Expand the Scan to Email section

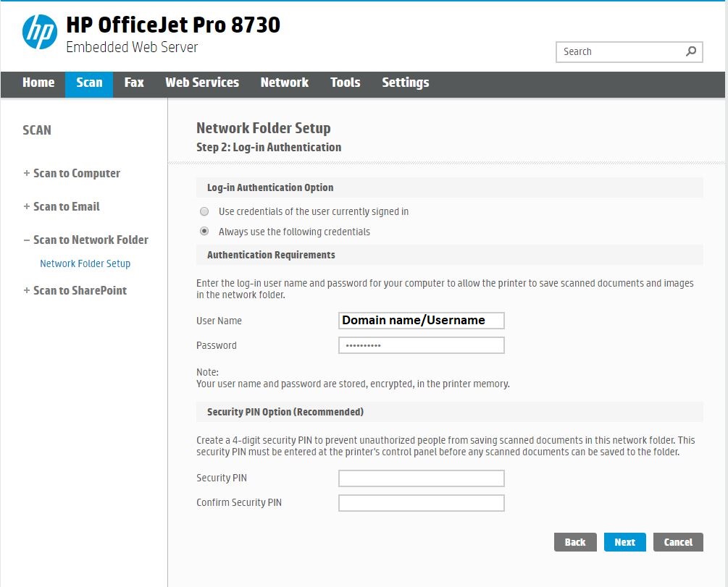tap(62, 207)
